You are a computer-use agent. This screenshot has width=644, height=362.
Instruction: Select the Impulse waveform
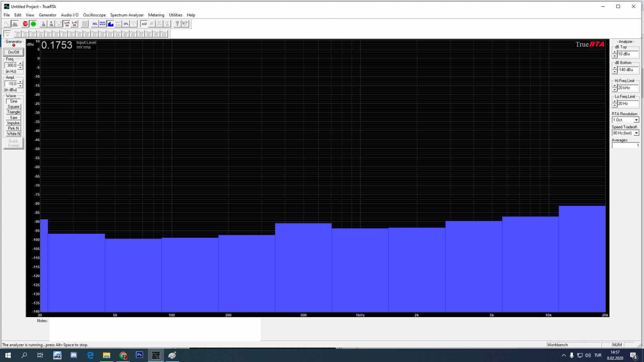[x=13, y=123]
